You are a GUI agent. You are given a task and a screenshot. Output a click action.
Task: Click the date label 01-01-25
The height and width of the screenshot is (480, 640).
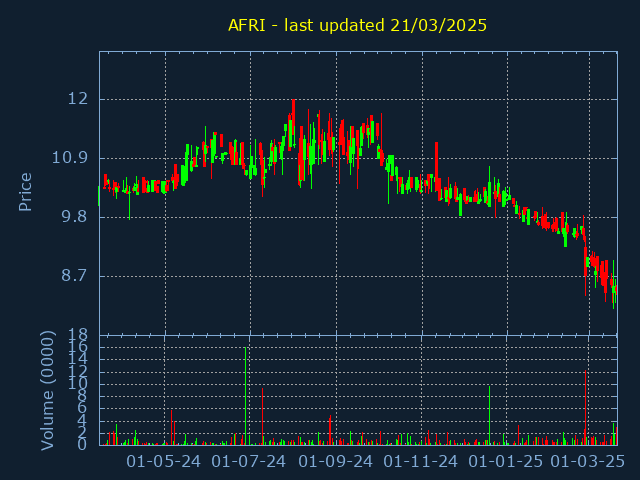[x=506, y=462]
